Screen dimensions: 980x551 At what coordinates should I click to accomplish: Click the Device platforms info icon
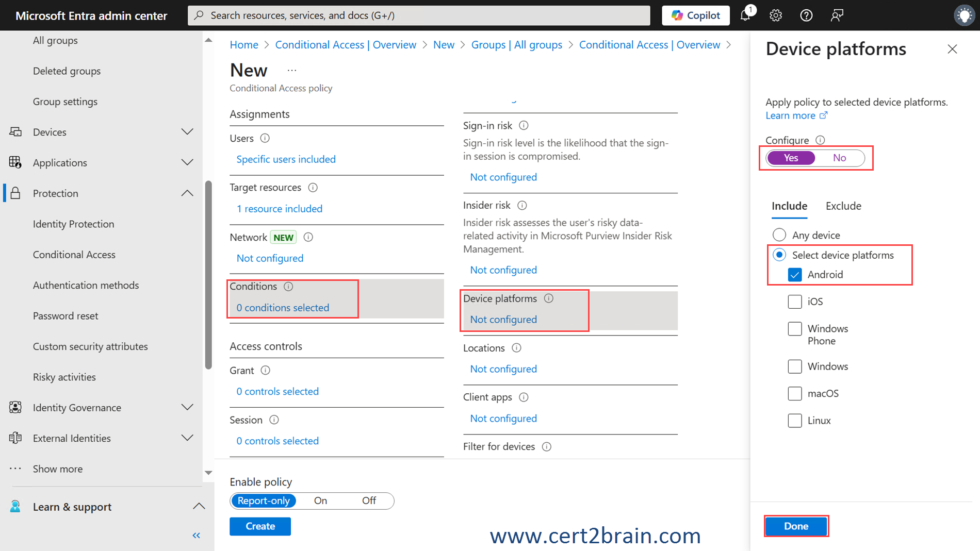click(x=549, y=298)
